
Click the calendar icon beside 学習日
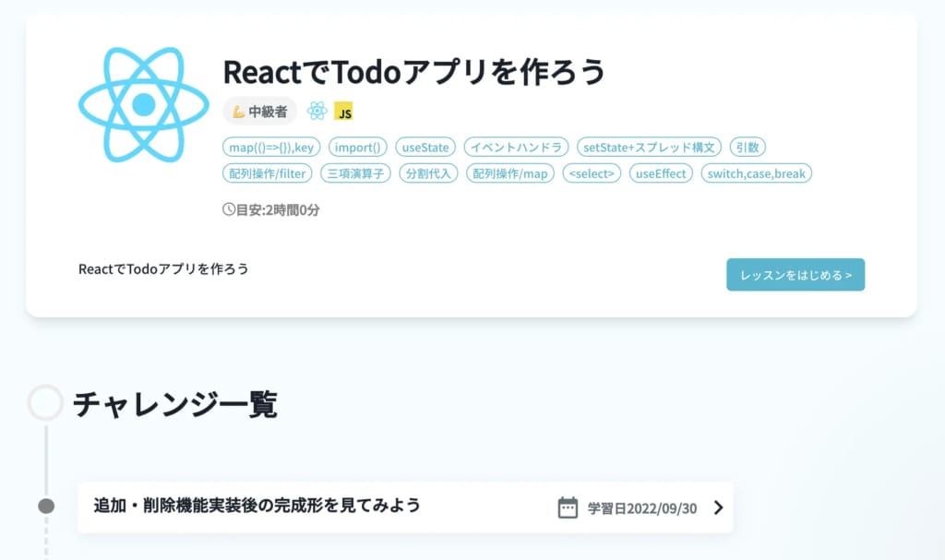click(568, 507)
